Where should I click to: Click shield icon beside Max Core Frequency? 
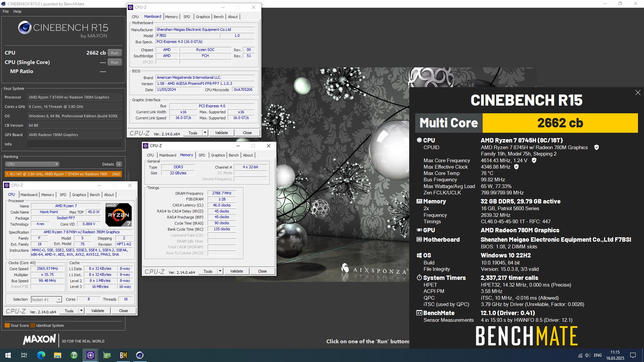[x=534, y=161]
